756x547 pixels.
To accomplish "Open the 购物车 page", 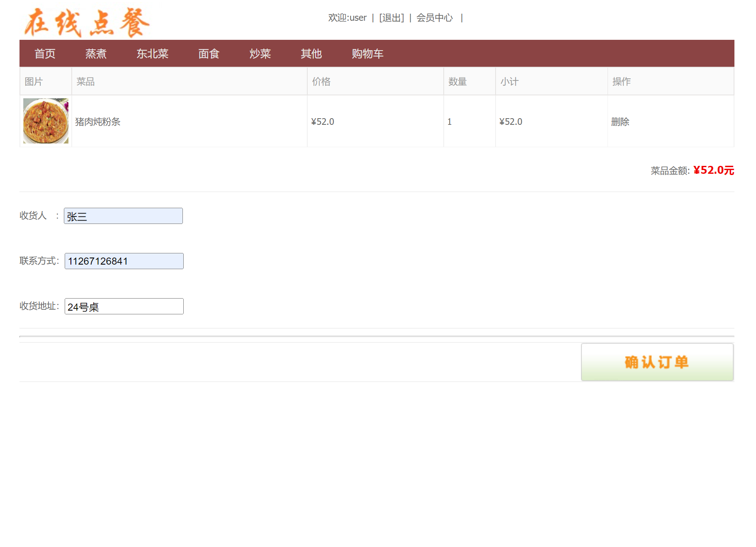I will [x=367, y=53].
